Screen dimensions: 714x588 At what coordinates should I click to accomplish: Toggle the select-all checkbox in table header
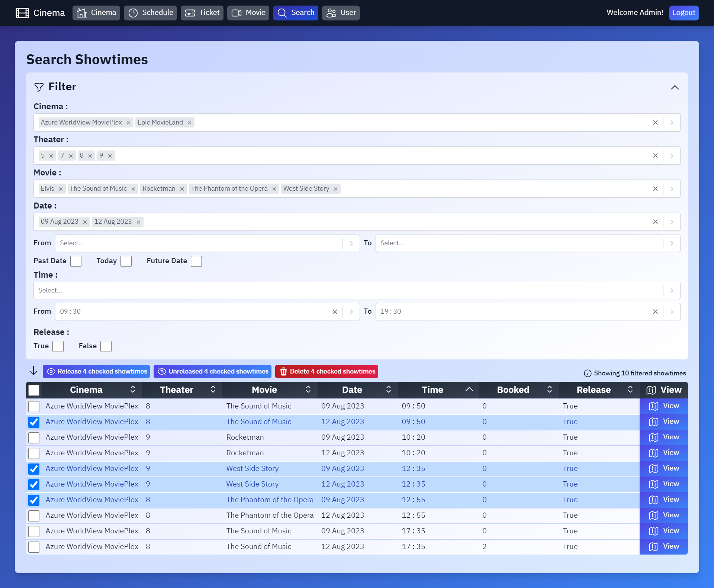tap(34, 390)
